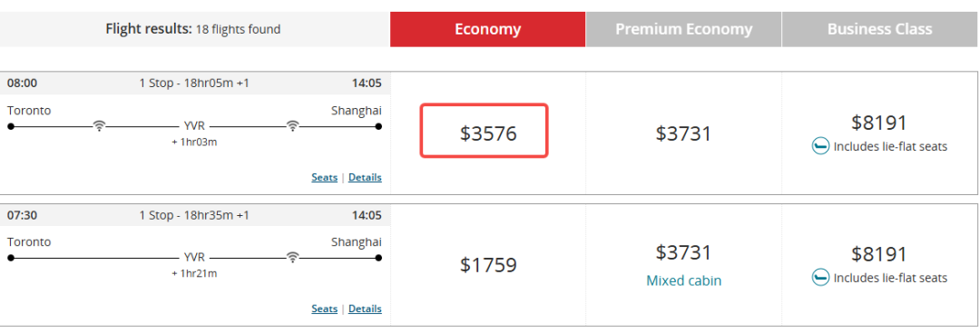Open Seats link for the 08:00 flight

tap(324, 177)
